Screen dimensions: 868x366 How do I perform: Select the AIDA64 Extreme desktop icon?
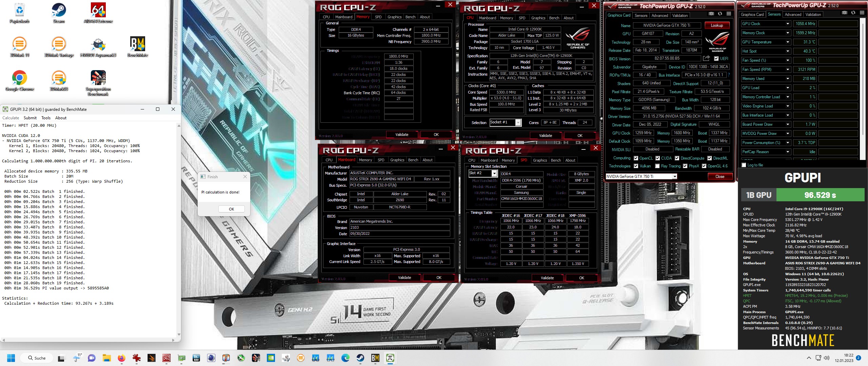[x=98, y=13]
